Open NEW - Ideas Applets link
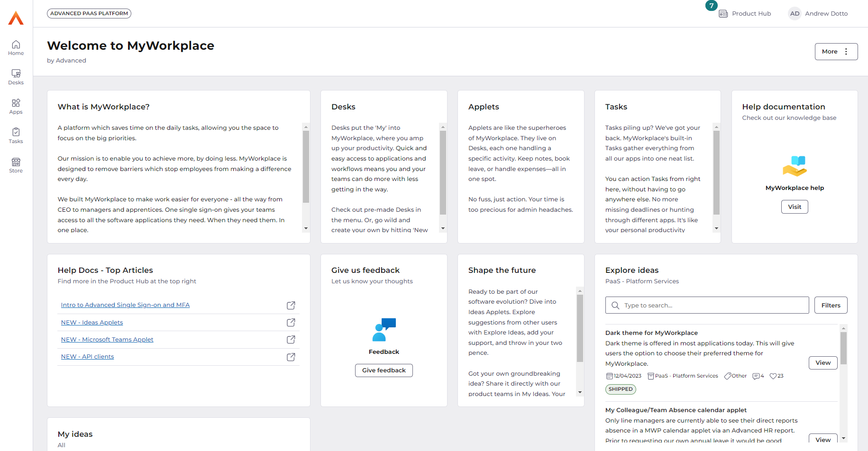868x451 pixels. [x=92, y=323]
